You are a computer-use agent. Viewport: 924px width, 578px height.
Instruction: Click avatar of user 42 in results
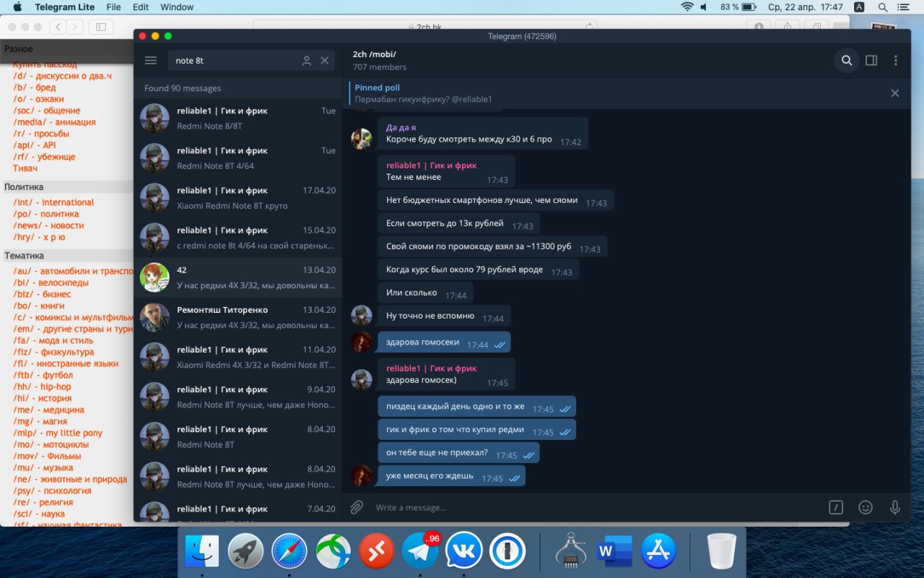(154, 277)
